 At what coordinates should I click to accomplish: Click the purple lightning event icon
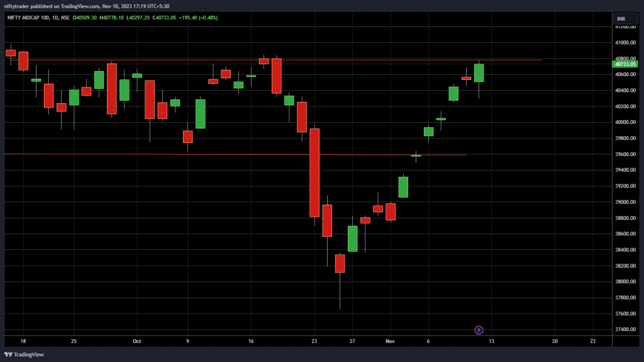pos(479,330)
